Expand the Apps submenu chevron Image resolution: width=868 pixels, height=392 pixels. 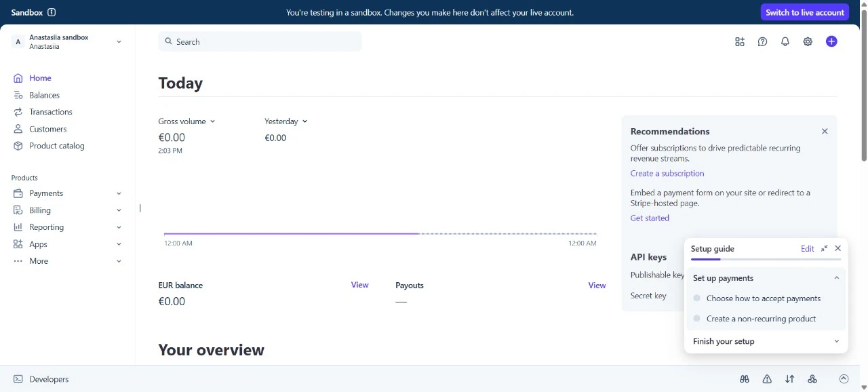(119, 244)
